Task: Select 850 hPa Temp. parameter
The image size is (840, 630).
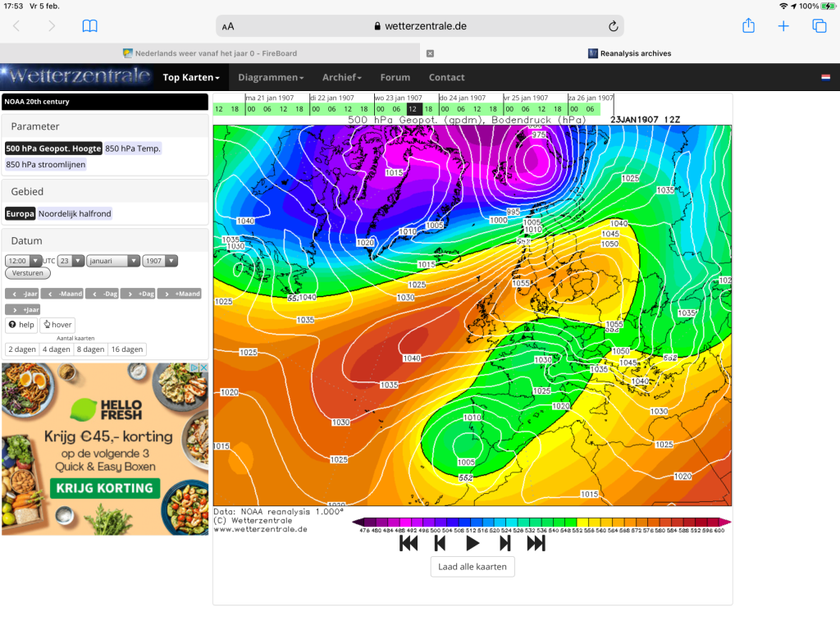Action: 133,148
